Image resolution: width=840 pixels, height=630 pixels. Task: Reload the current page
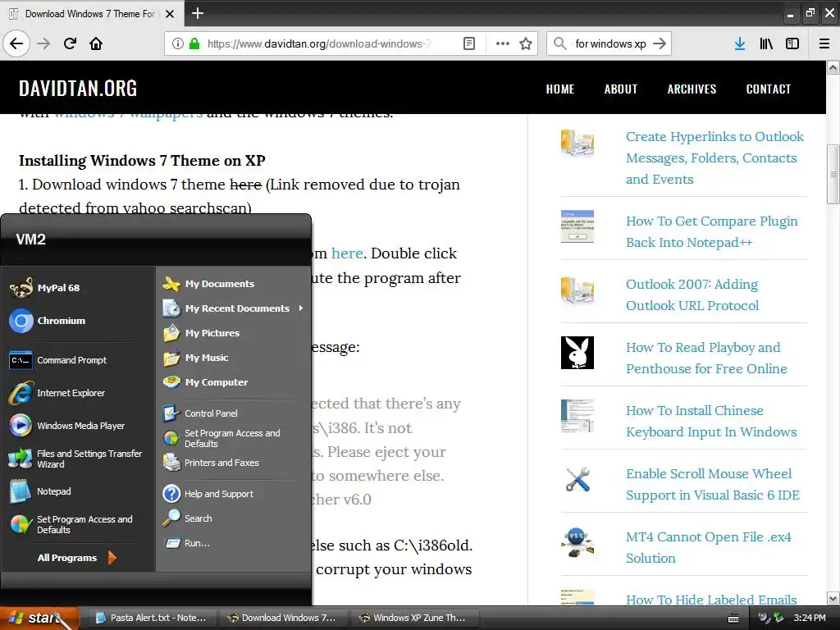pos(70,43)
